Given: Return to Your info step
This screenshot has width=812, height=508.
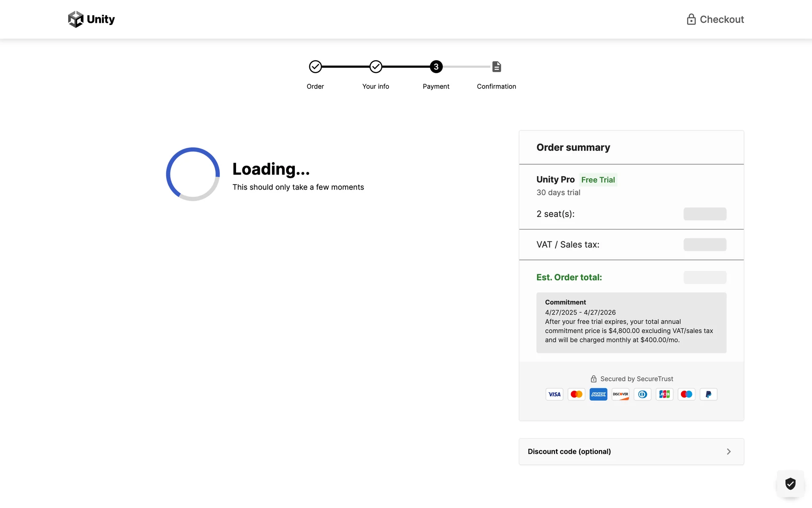Looking at the screenshot, I should (376, 67).
